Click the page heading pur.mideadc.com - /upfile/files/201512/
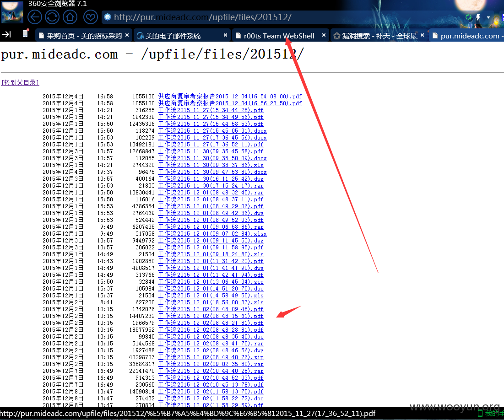504x420 pixels. pyautogui.click(x=152, y=54)
